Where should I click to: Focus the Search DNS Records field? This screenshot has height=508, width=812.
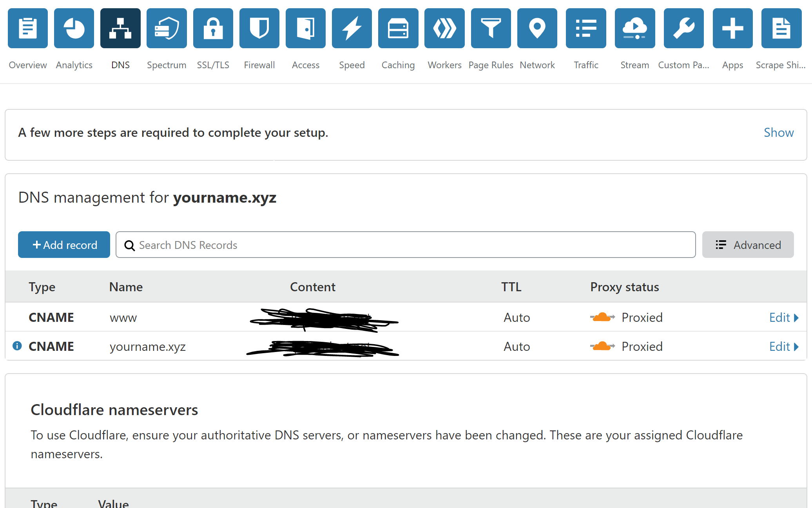[406, 245]
